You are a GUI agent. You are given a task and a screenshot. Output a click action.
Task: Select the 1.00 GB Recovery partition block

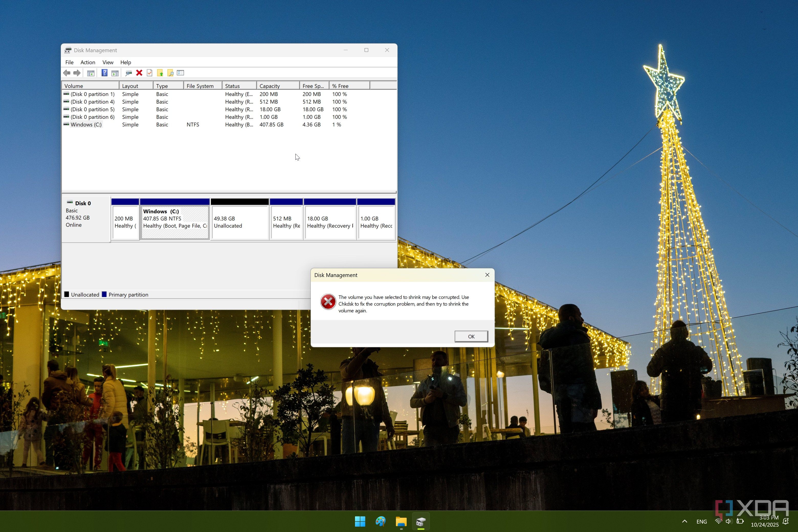376,219
